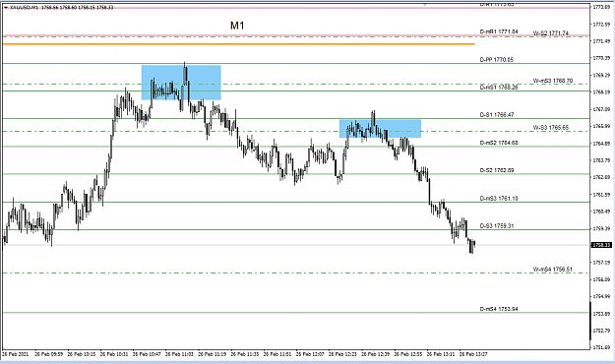Click time axis label 26 Feb 11:19
This screenshot has width=615, height=364.
[x=212, y=354]
